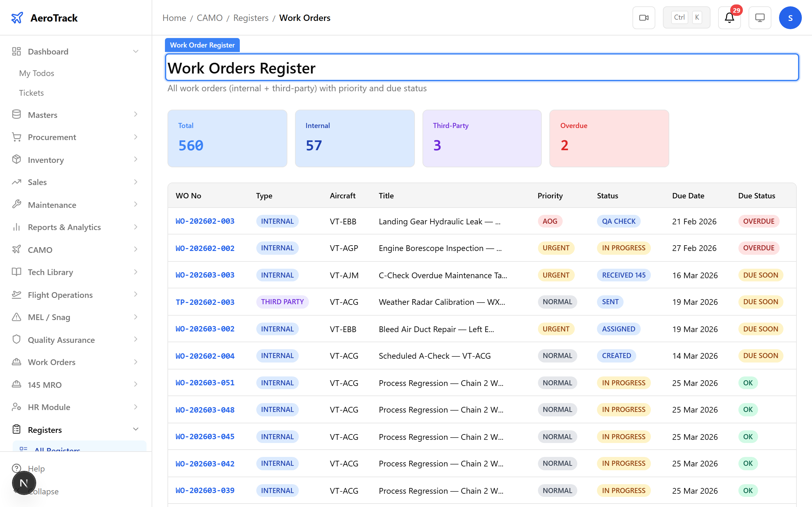Screen dimensions: 812x507
Task: Click the AeroTrack airplane logo
Action: point(17,18)
